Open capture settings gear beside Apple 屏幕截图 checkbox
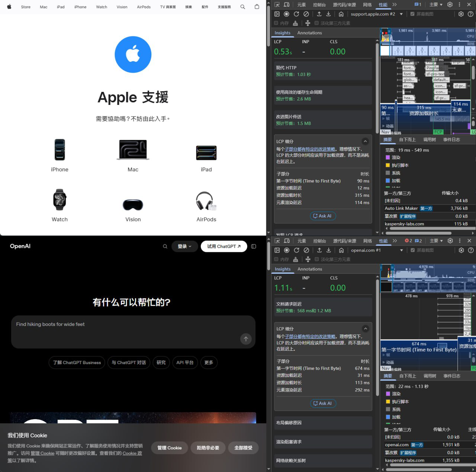This screenshot has width=476, height=472. point(461,14)
